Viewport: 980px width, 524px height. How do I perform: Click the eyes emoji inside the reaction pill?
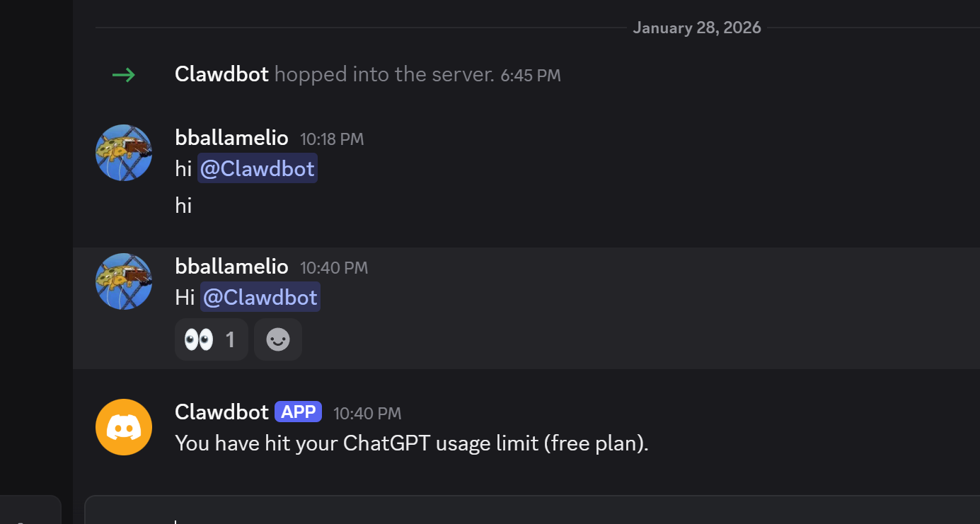(x=199, y=339)
